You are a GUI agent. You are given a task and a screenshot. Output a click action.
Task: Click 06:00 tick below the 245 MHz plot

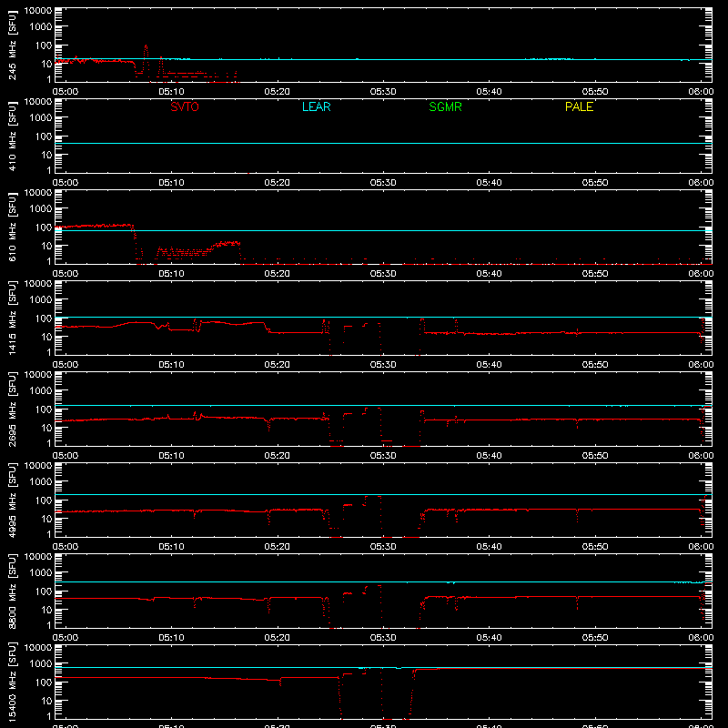coord(701,92)
